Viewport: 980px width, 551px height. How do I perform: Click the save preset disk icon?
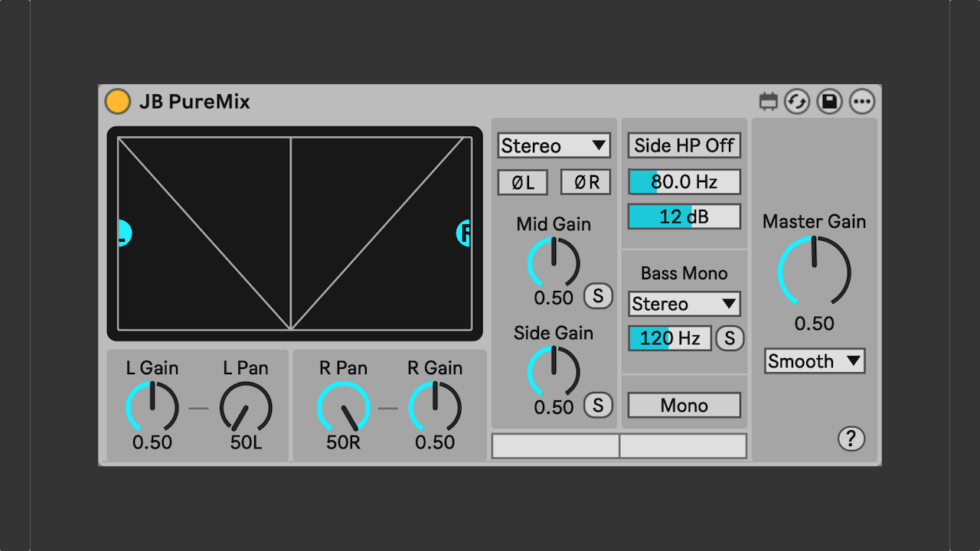point(829,101)
